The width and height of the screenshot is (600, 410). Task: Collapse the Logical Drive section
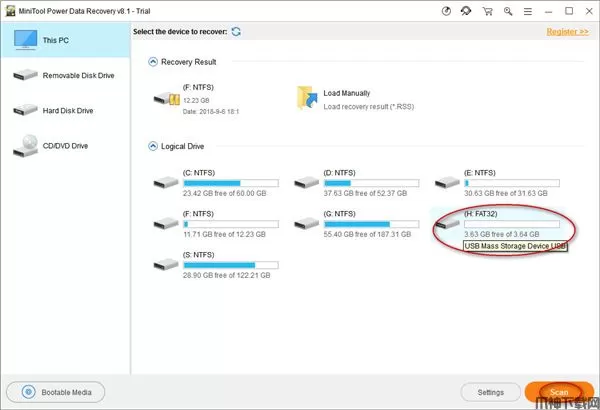tap(153, 146)
